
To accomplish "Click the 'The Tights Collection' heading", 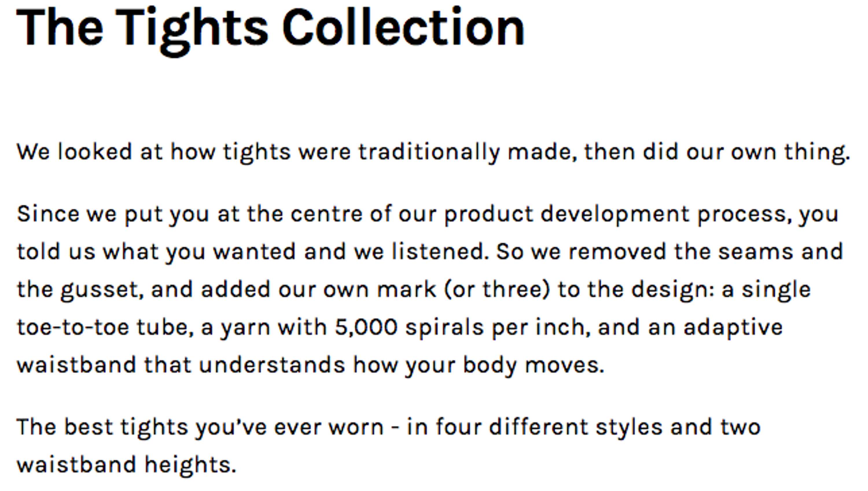I will (271, 31).
